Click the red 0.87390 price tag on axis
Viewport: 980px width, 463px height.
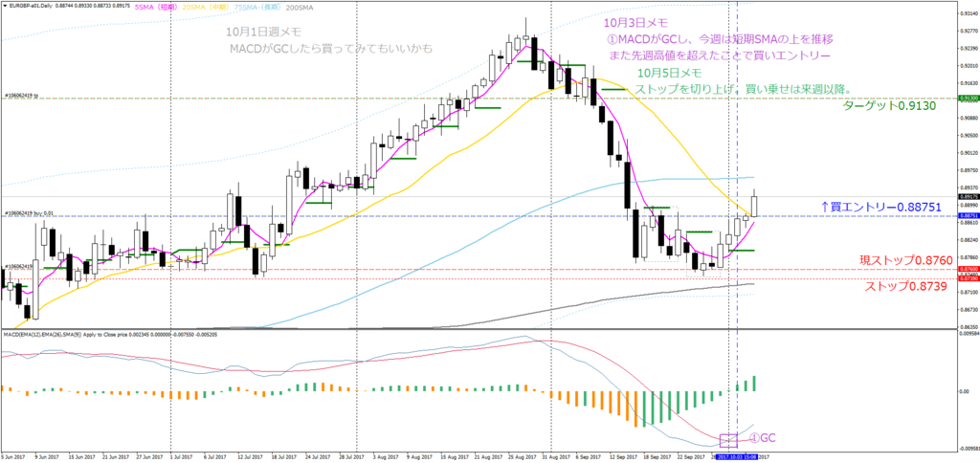point(969,278)
